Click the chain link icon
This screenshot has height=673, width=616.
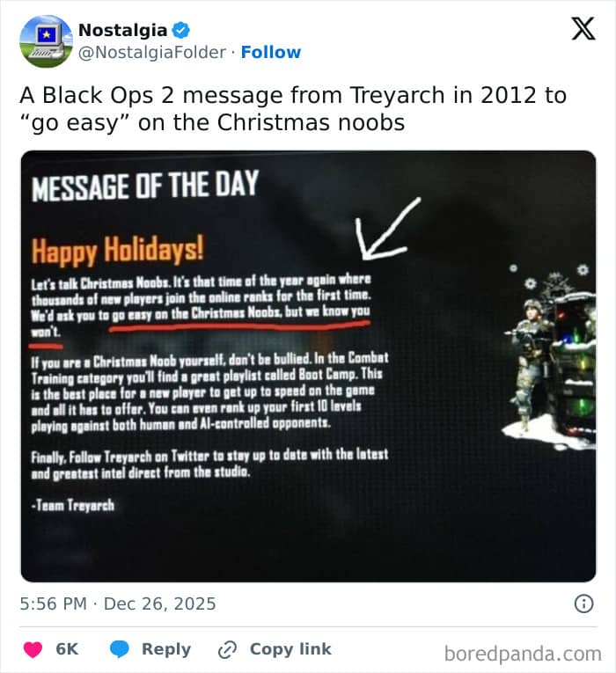click(227, 649)
